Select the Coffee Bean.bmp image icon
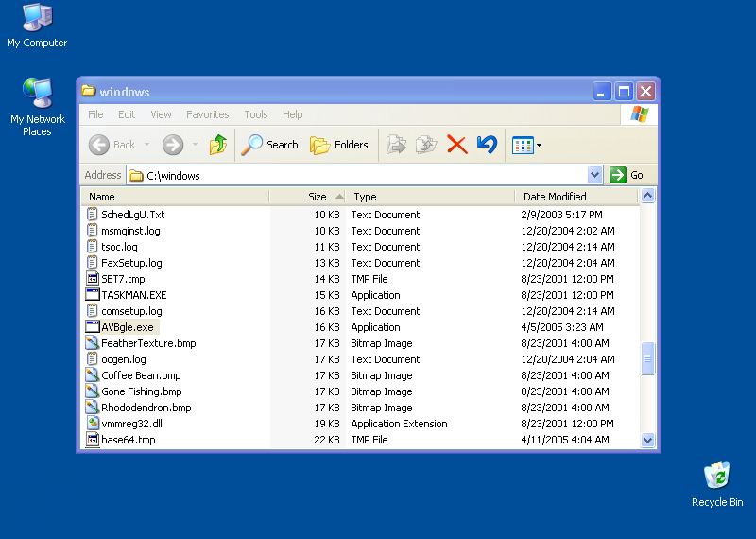This screenshot has width=756, height=539. point(93,375)
